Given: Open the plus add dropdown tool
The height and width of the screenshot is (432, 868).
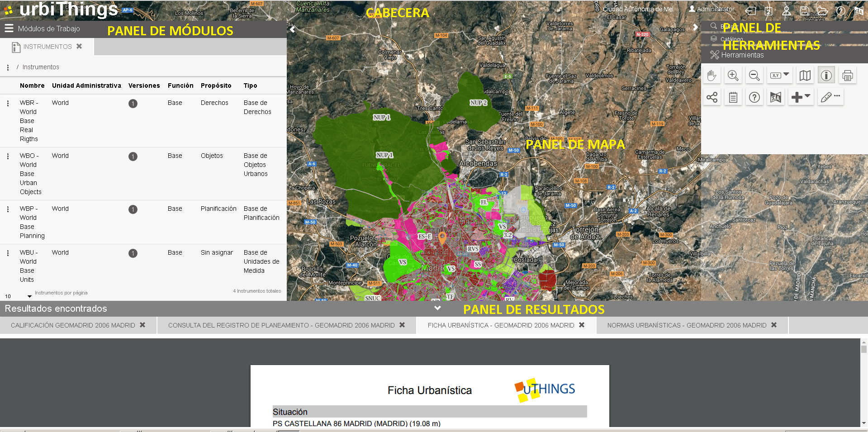Looking at the screenshot, I should click(x=801, y=97).
